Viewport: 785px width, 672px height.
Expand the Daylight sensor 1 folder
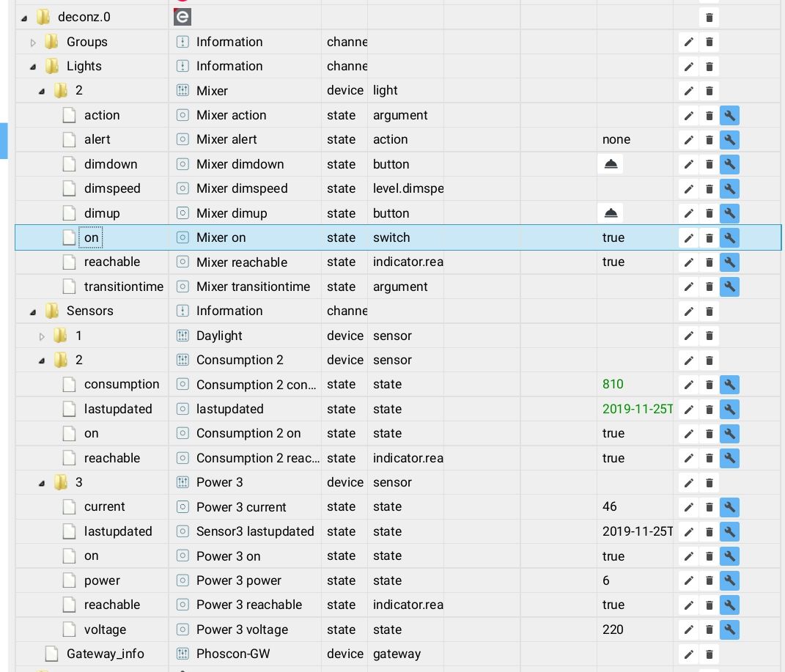coord(42,336)
